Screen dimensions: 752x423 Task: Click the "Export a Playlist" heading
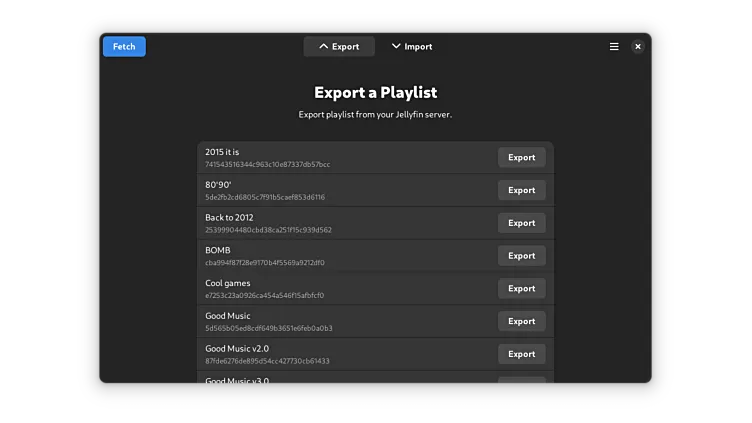pyautogui.click(x=375, y=93)
